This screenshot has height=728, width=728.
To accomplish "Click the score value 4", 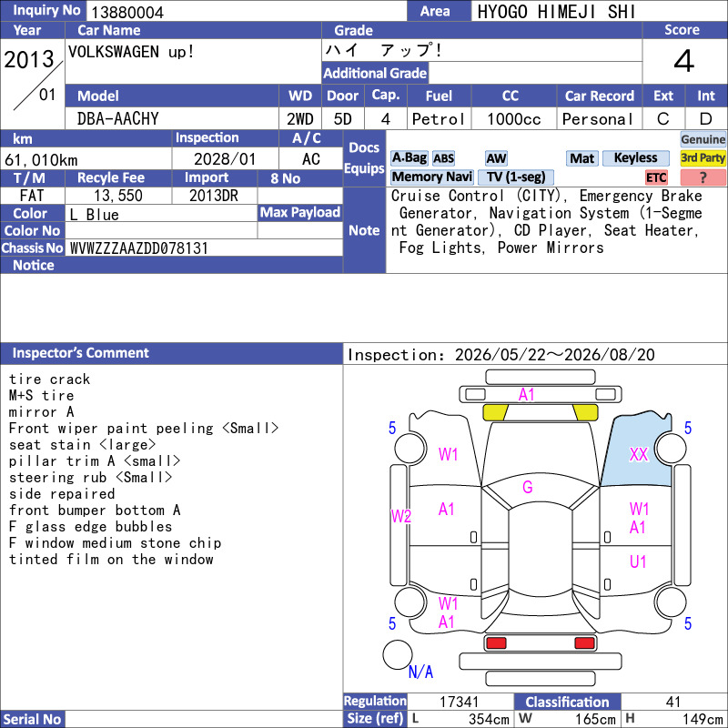I will click(684, 61).
